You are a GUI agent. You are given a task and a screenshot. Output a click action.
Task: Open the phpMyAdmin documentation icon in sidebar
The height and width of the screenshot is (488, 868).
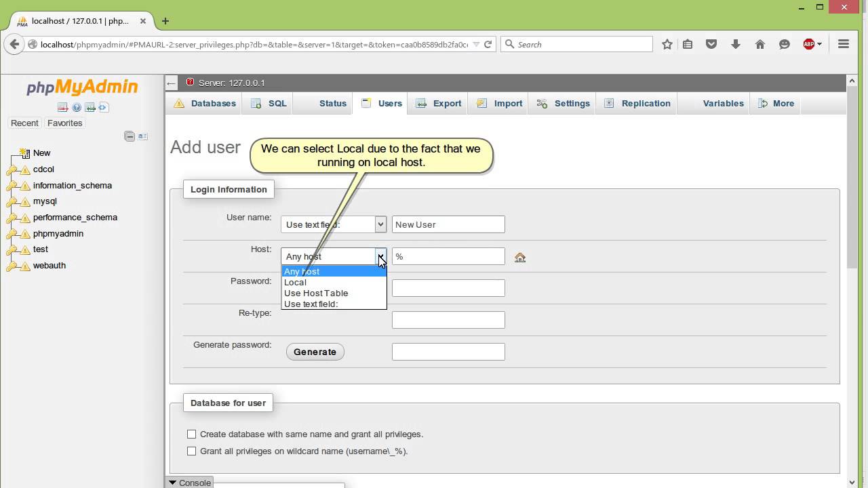coord(103,107)
